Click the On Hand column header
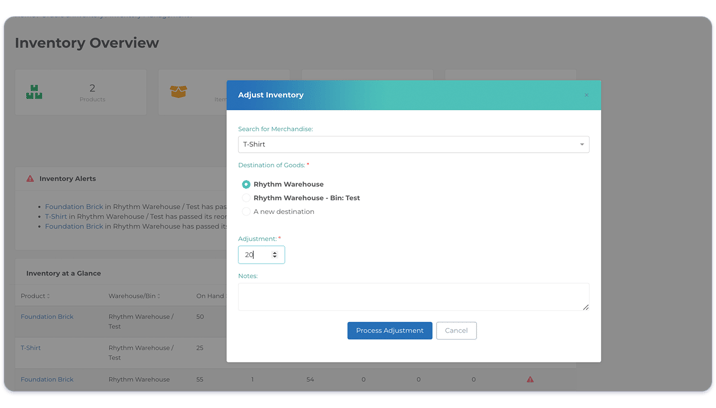 pyautogui.click(x=210, y=296)
